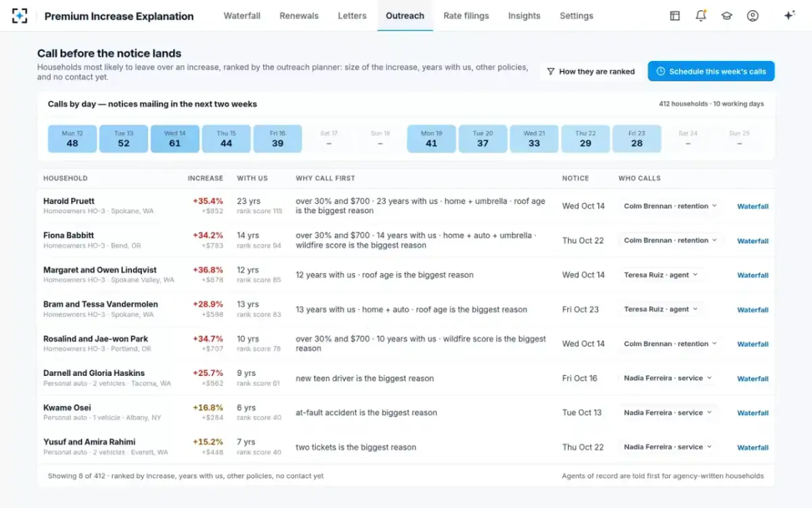Open the Insights tab
812x508 pixels.
tap(524, 16)
